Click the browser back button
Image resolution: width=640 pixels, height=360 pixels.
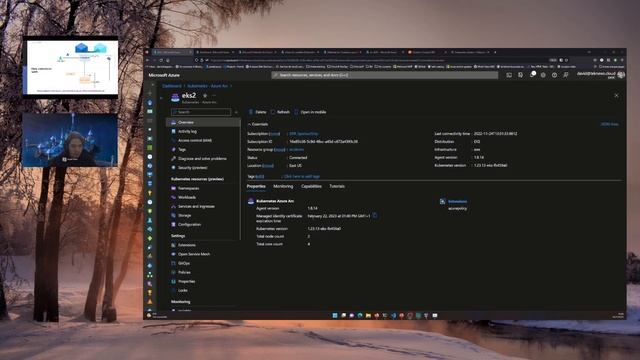click(148, 60)
